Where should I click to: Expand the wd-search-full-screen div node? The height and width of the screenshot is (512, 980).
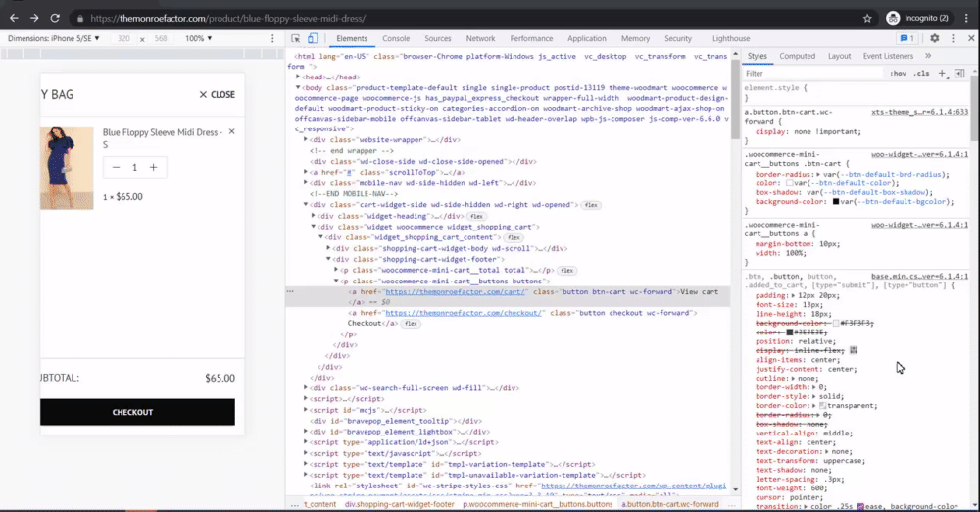click(306, 388)
